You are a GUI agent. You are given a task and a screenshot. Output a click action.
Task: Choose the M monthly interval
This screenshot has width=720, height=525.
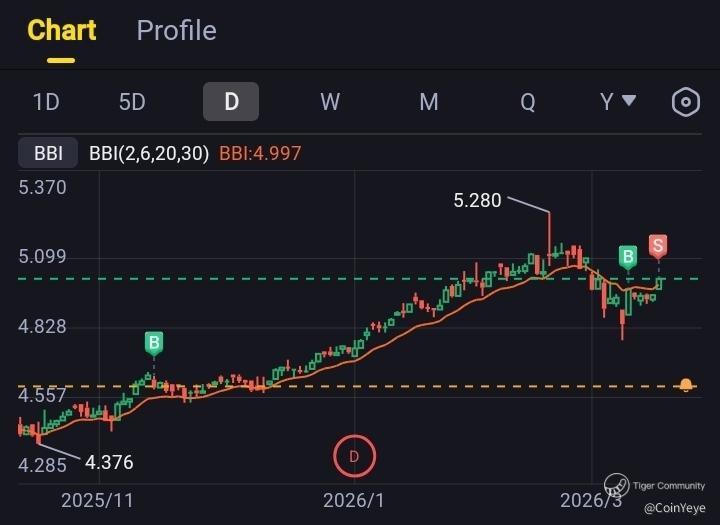429,102
